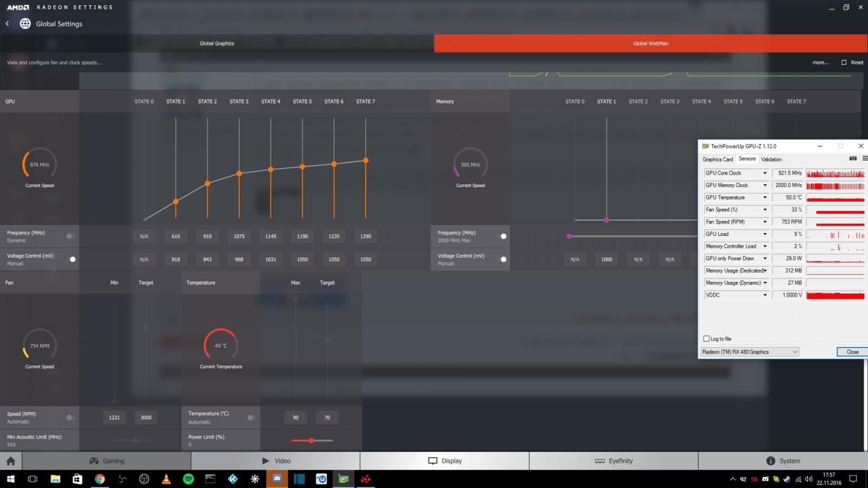This screenshot has width=868, height=488.
Task: Switch to GPU-Z taskbar icon
Action: 343,479
